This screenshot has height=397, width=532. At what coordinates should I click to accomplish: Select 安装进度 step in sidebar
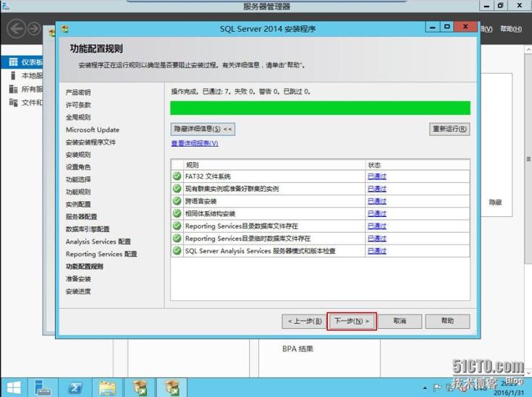point(78,291)
